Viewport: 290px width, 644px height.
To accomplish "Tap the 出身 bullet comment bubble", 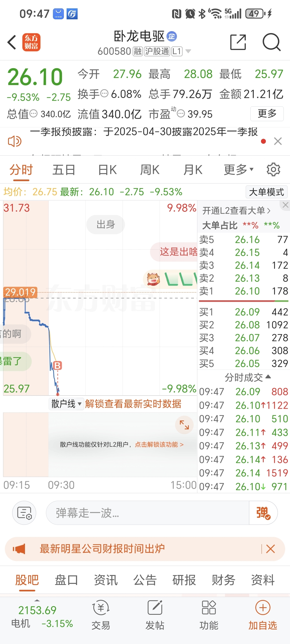I will point(106,224).
